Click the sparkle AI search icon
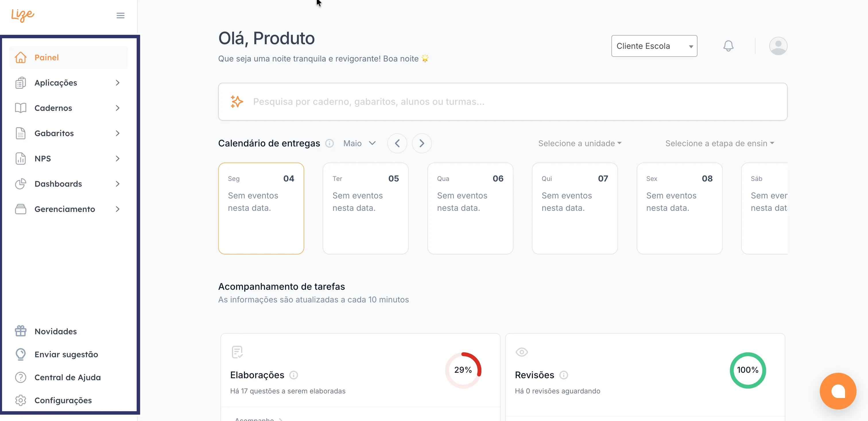 click(x=237, y=101)
